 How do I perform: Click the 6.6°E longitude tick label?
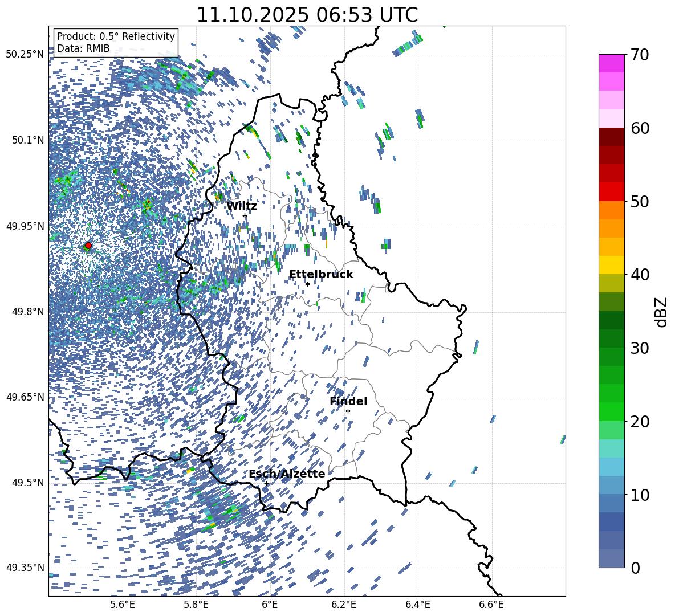pyautogui.click(x=491, y=605)
